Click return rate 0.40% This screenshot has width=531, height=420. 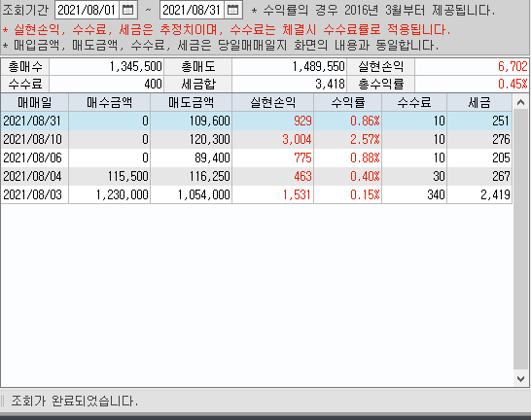tap(365, 176)
